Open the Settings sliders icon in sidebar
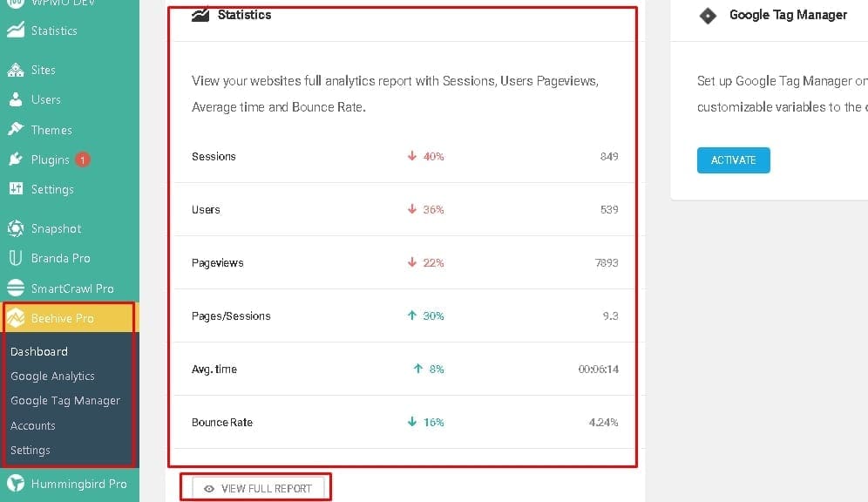 (x=16, y=189)
